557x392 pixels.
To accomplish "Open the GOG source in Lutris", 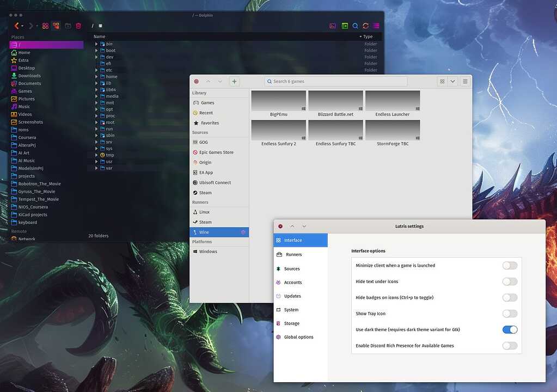I will click(207, 142).
